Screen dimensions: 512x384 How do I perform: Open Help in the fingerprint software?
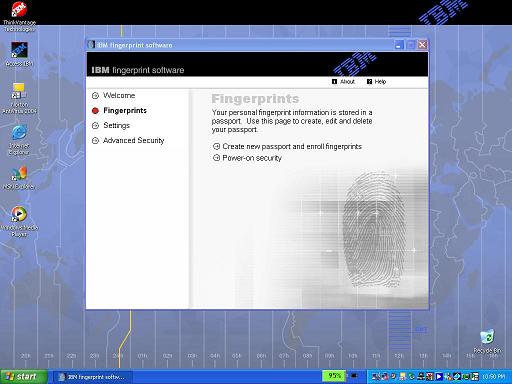(x=376, y=82)
